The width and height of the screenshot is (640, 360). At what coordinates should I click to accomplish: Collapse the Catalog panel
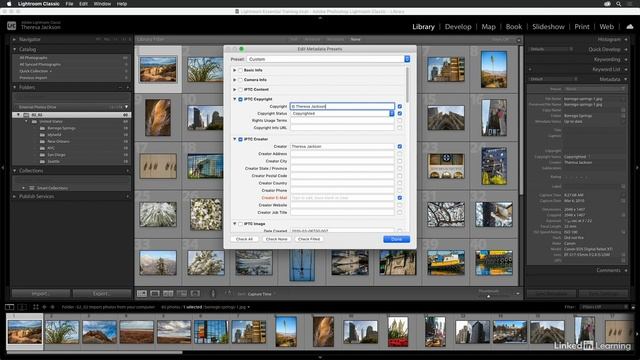[14, 49]
